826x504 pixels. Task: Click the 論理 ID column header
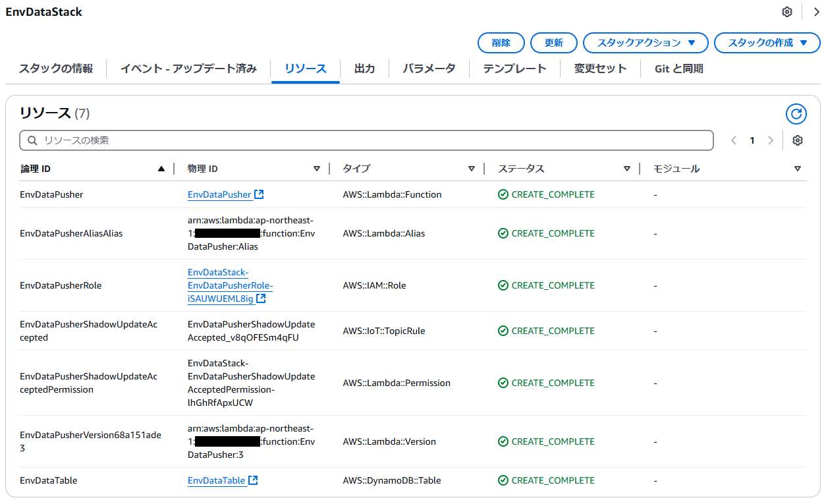[36, 169]
